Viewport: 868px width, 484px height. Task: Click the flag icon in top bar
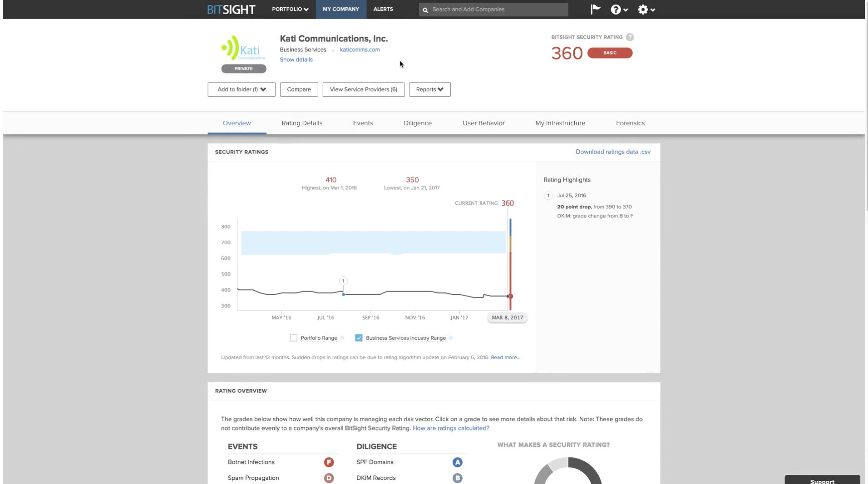point(595,9)
